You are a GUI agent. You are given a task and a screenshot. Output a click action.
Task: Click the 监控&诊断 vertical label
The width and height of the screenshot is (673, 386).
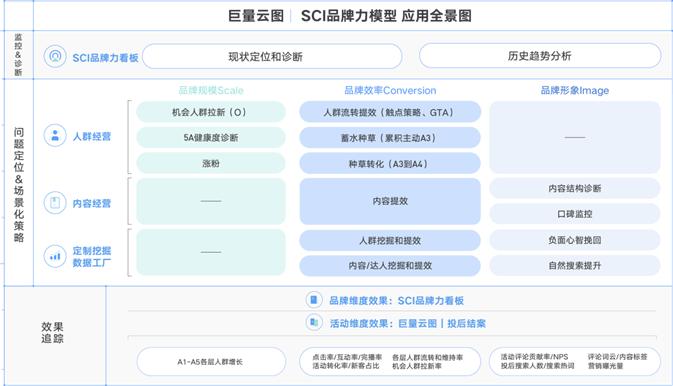(18, 55)
